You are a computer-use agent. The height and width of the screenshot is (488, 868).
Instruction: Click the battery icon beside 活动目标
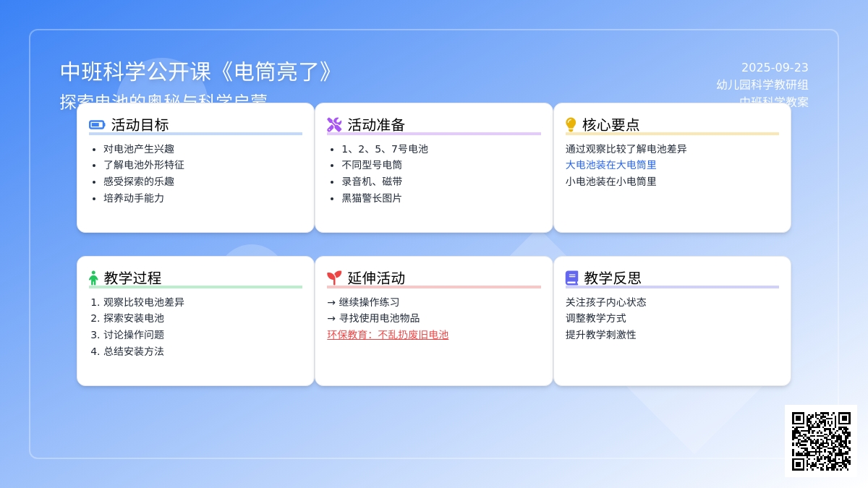coord(97,125)
